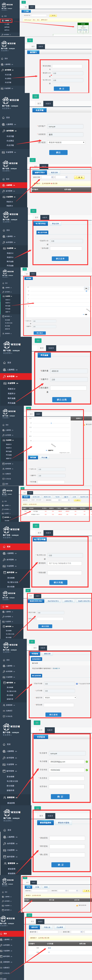Open the 提现方式 dropdown

coord(60,698)
